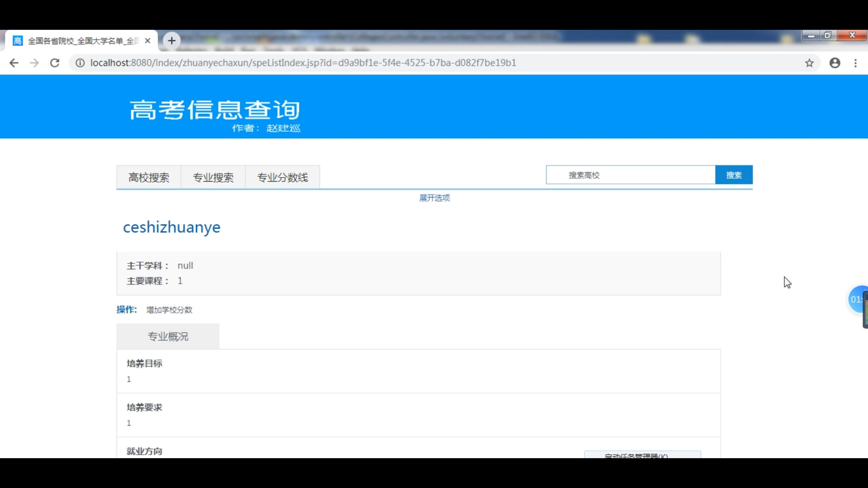868x488 pixels.
Task: Click the 就业方向 section heading
Action: point(144,451)
